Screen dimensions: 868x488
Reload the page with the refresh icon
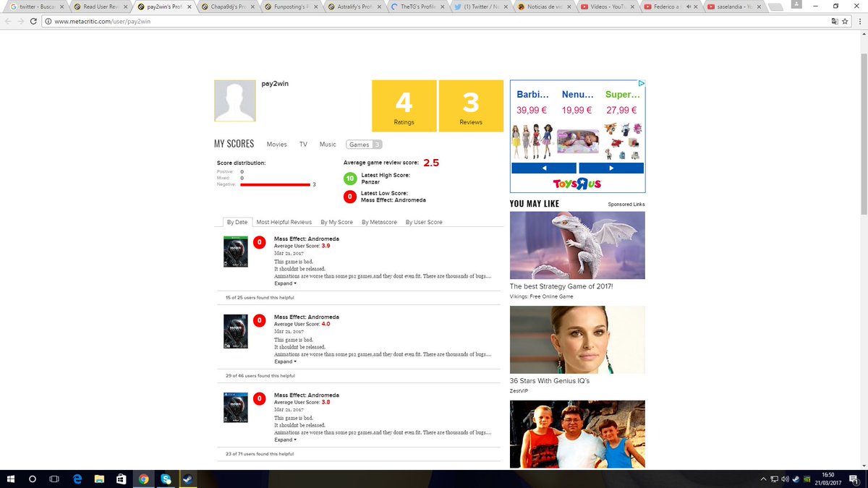[x=33, y=21]
